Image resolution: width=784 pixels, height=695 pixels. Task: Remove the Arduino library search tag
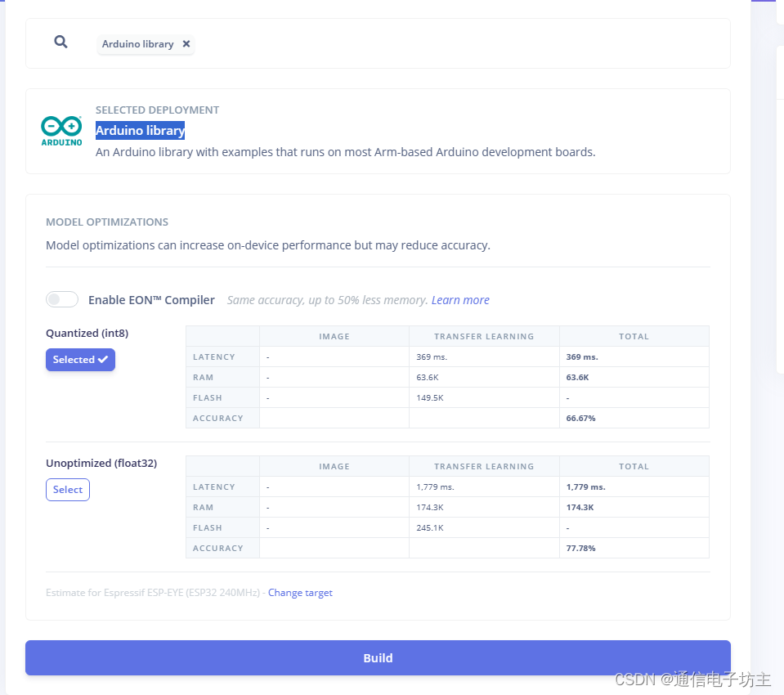(186, 44)
